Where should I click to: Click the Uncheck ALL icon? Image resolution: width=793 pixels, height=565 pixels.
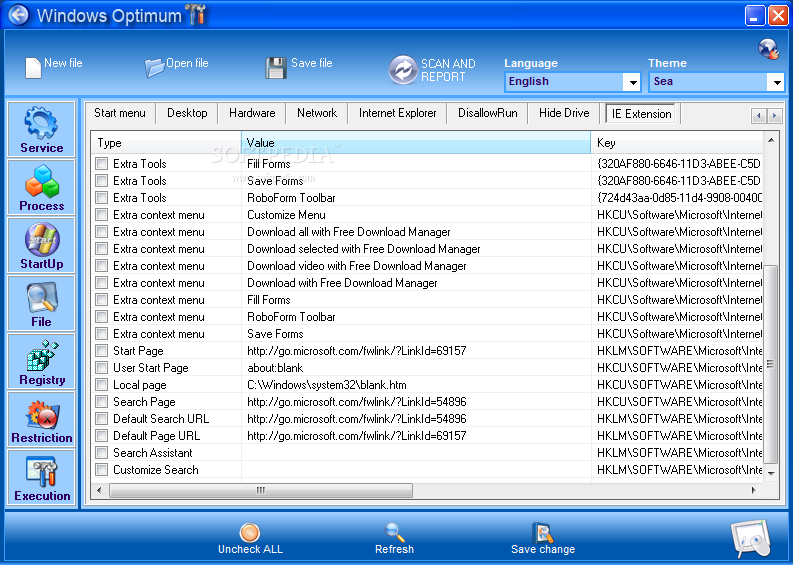(x=250, y=532)
